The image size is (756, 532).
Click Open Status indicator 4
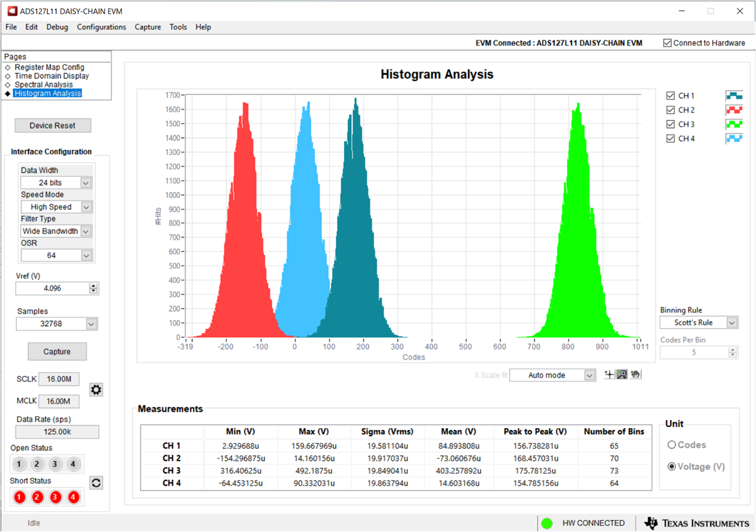click(x=73, y=464)
